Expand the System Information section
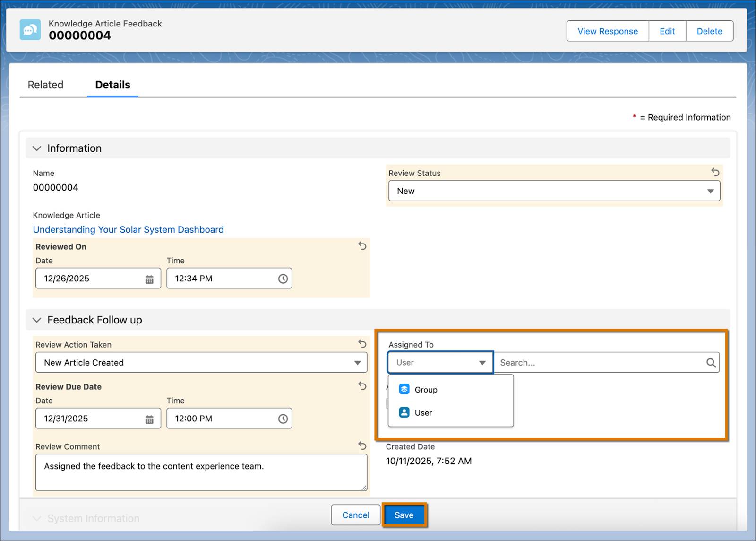Image resolution: width=756 pixels, height=541 pixels. 36,519
